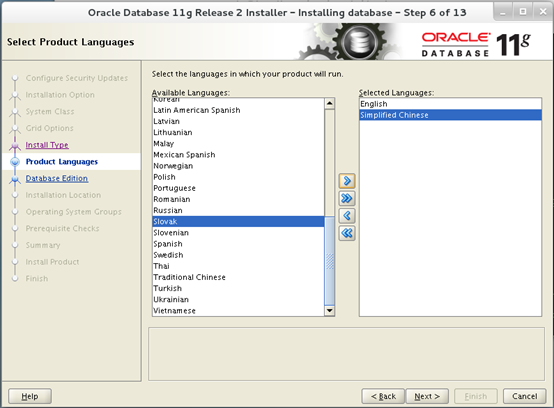
Task: Select Norwegian in available languages
Action: [238, 166]
